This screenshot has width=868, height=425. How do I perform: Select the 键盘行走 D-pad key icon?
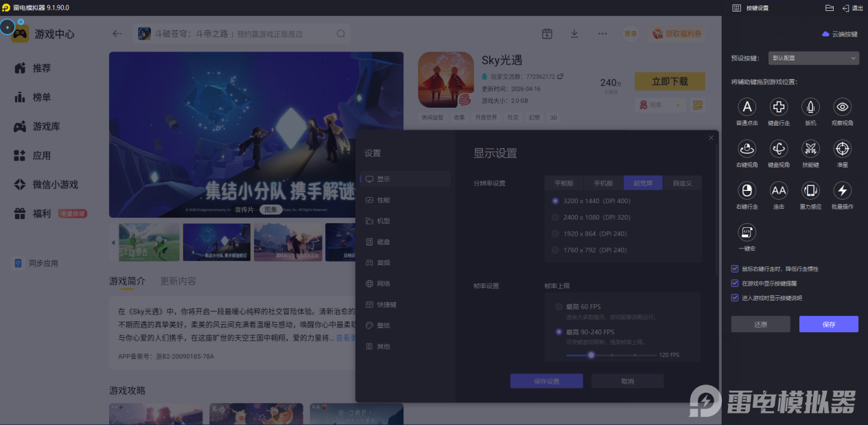(779, 106)
